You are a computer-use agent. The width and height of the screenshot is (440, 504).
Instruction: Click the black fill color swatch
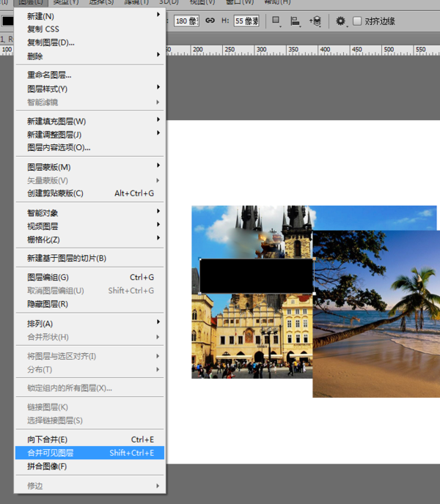coord(8,21)
